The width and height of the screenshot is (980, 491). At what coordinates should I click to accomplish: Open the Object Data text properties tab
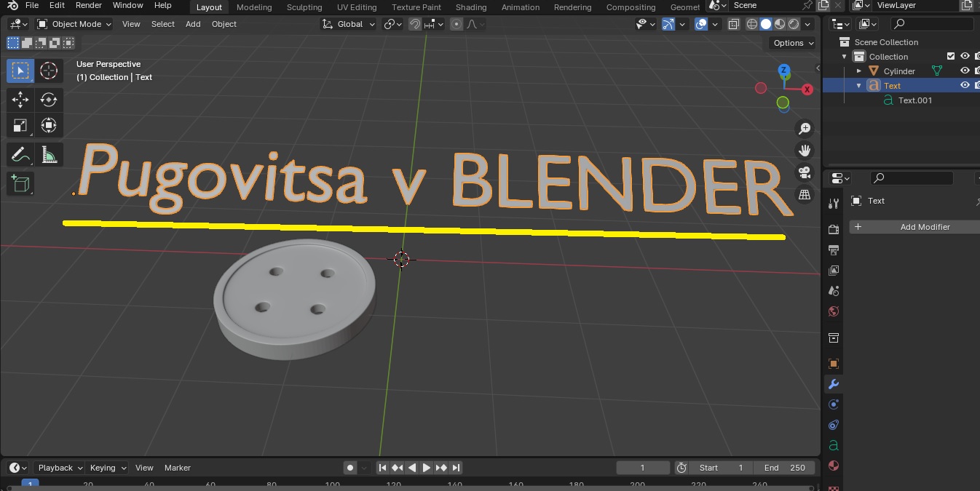pyautogui.click(x=834, y=445)
